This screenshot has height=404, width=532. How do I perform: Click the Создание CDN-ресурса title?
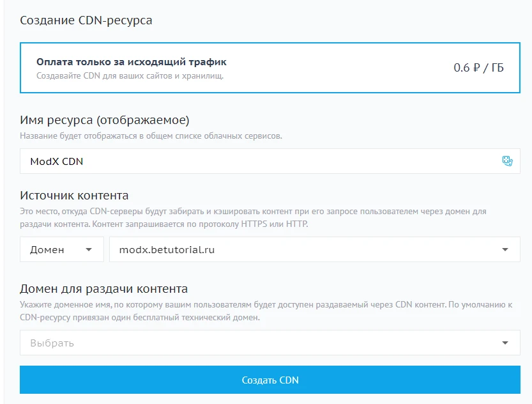click(x=86, y=20)
